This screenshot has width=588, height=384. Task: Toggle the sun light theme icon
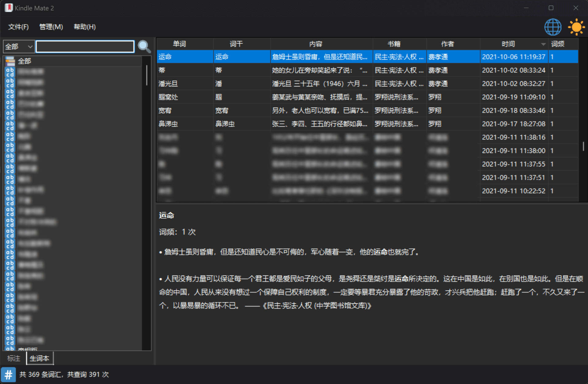click(576, 27)
